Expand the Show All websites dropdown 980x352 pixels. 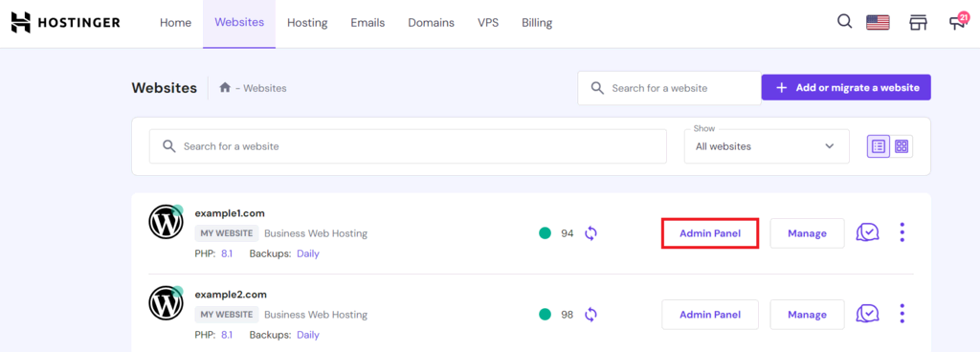click(x=767, y=146)
